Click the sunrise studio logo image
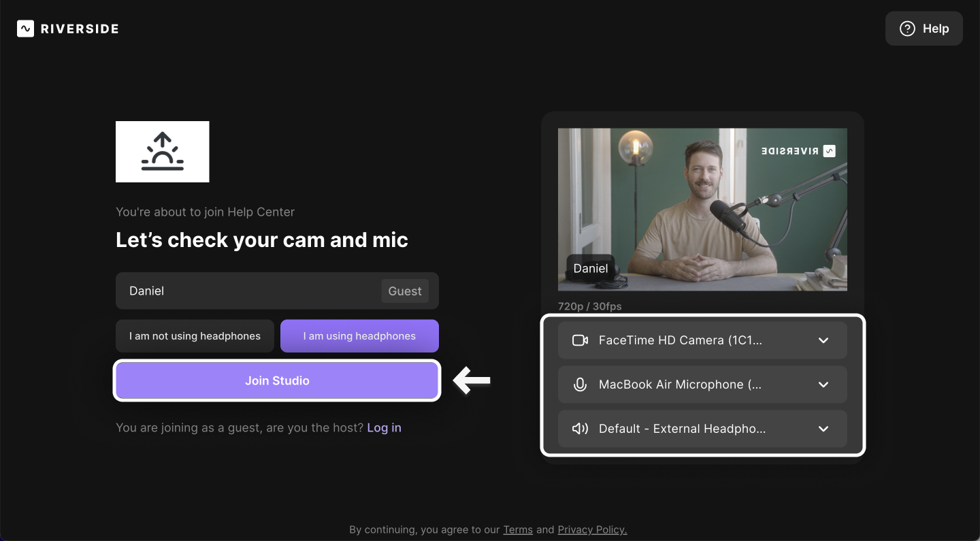 (162, 152)
